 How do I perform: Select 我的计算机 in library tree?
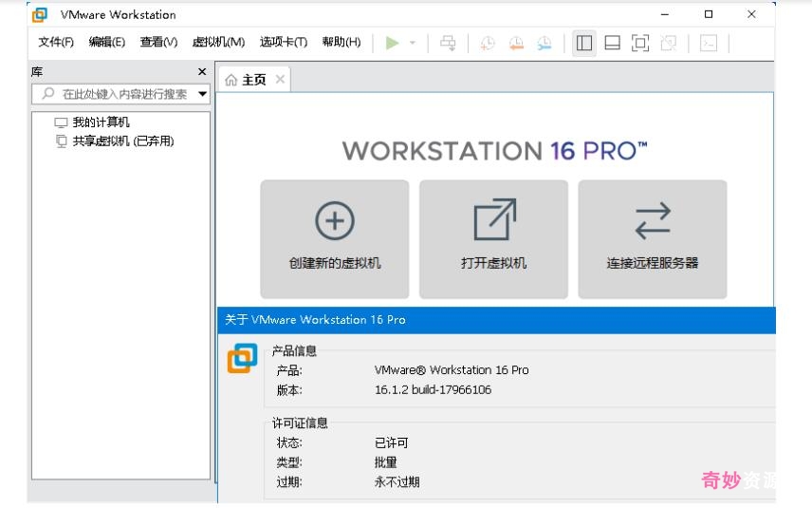(x=92, y=122)
